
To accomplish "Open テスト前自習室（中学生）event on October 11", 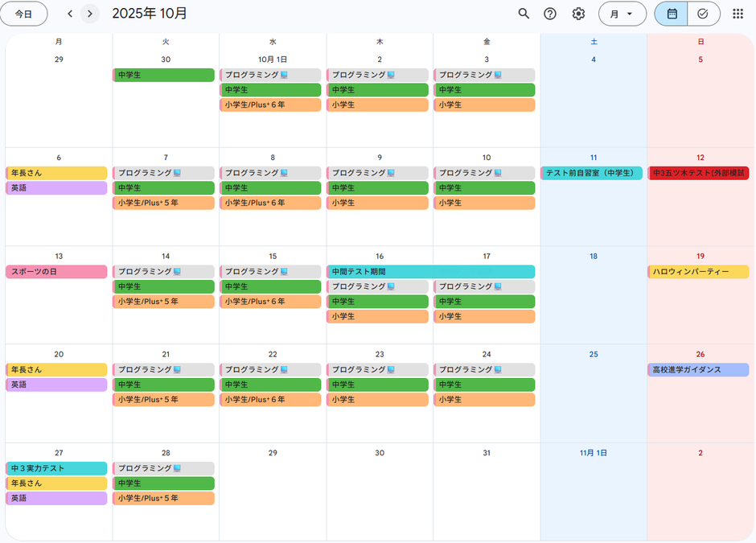I will [591, 173].
